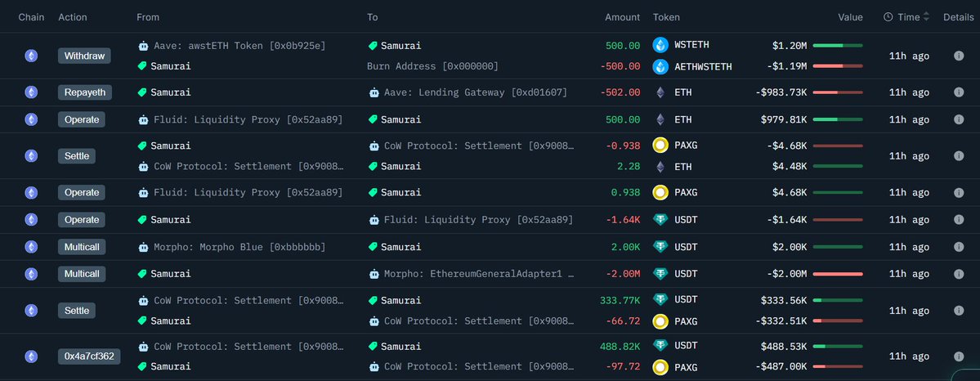Open details info icon for Repayeth row
Screen dimensions: 980x381
coord(959,92)
